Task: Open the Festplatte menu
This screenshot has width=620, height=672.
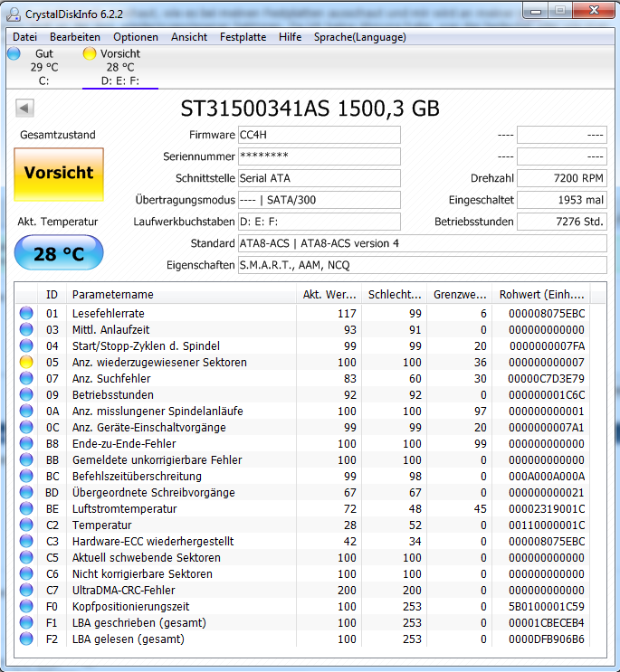Action: [243, 37]
